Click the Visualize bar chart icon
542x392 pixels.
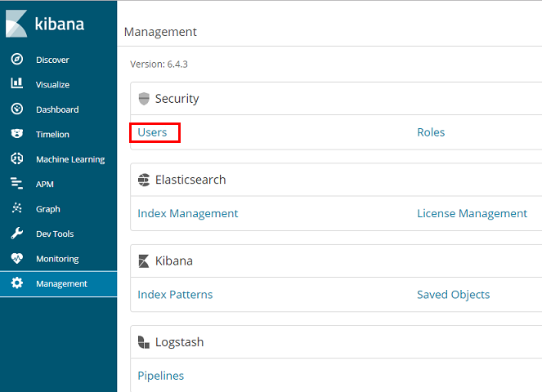click(17, 84)
